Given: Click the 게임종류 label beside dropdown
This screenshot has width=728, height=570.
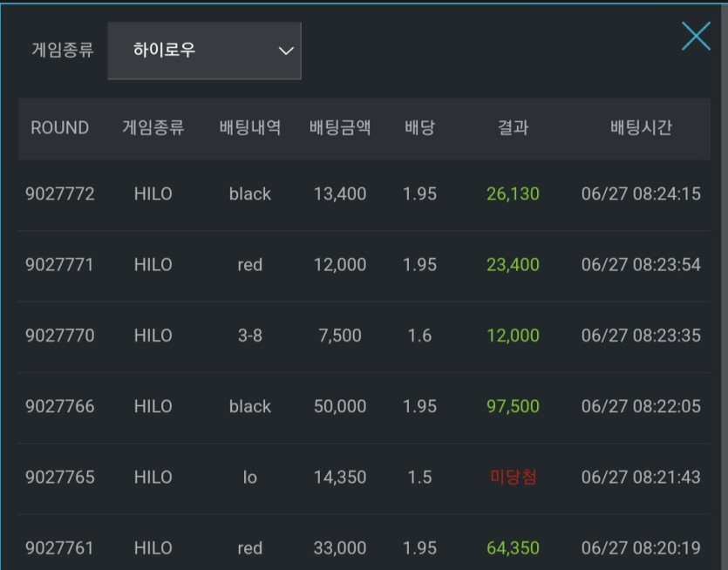Looking at the screenshot, I should click(x=63, y=50).
